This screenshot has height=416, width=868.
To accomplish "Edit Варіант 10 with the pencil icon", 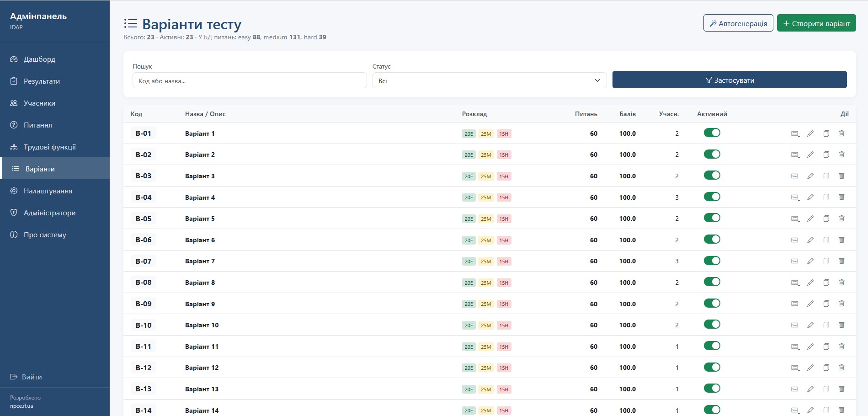I will [810, 325].
